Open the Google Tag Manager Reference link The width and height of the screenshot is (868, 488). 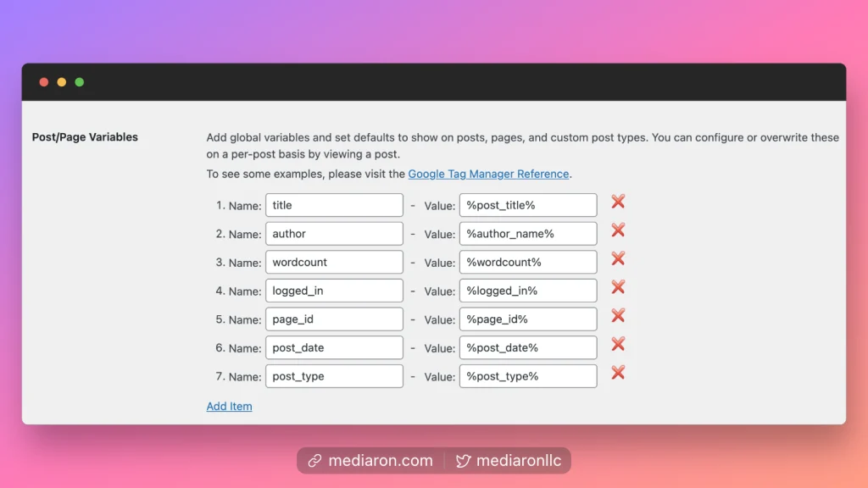coord(488,174)
